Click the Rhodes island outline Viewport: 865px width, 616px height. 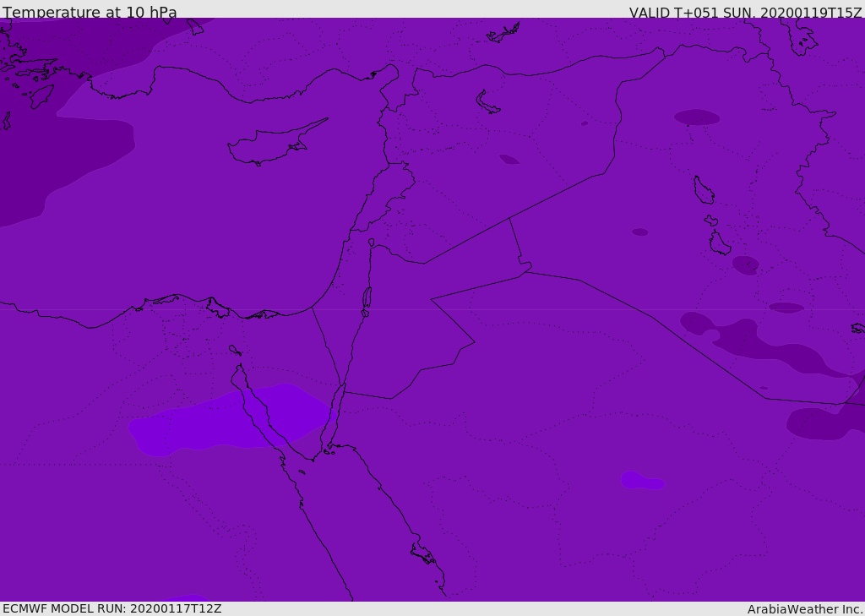point(42,96)
